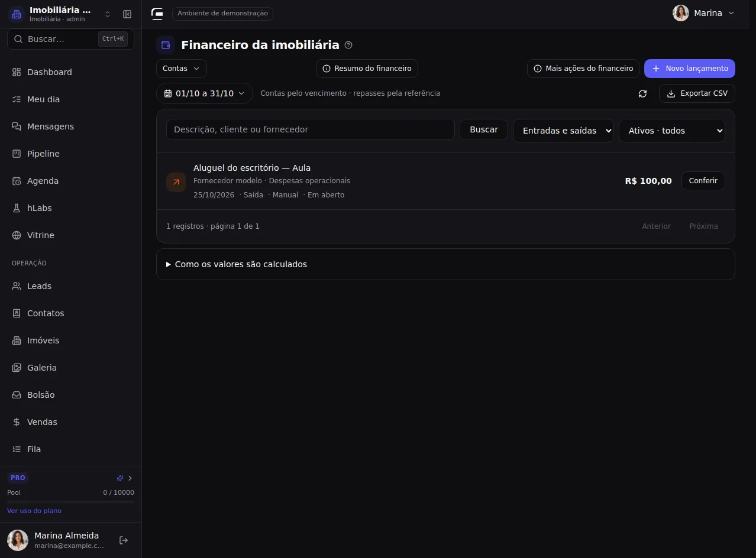Open Marina user menu in top bar

point(703,13)
